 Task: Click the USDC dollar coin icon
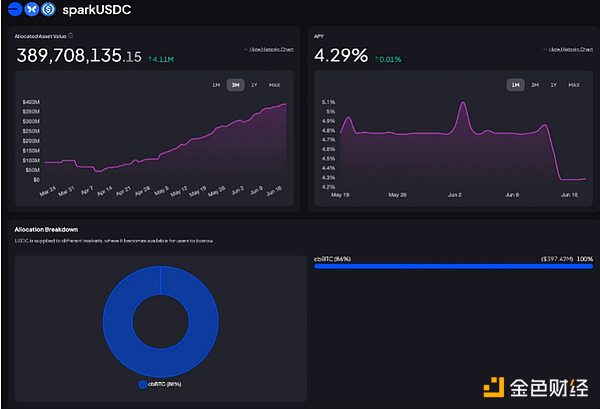(47, 10)
